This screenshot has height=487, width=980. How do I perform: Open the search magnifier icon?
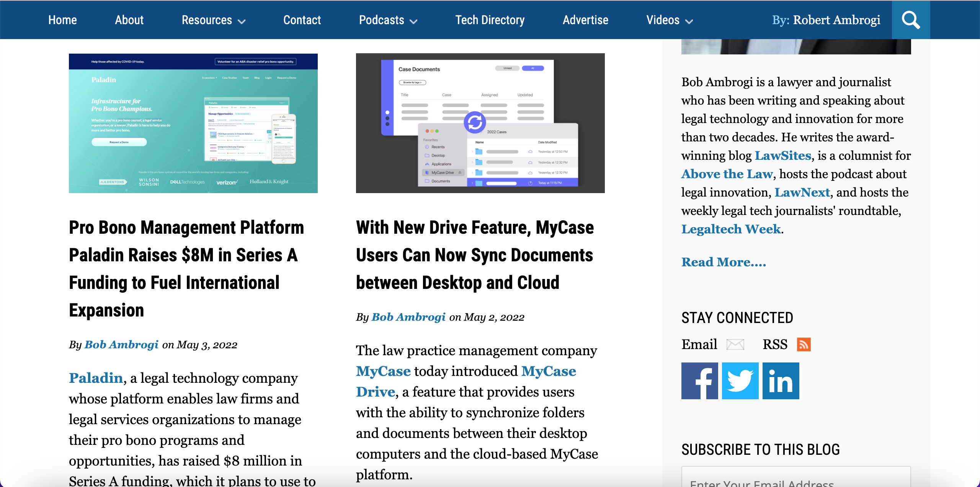[911, 20]
